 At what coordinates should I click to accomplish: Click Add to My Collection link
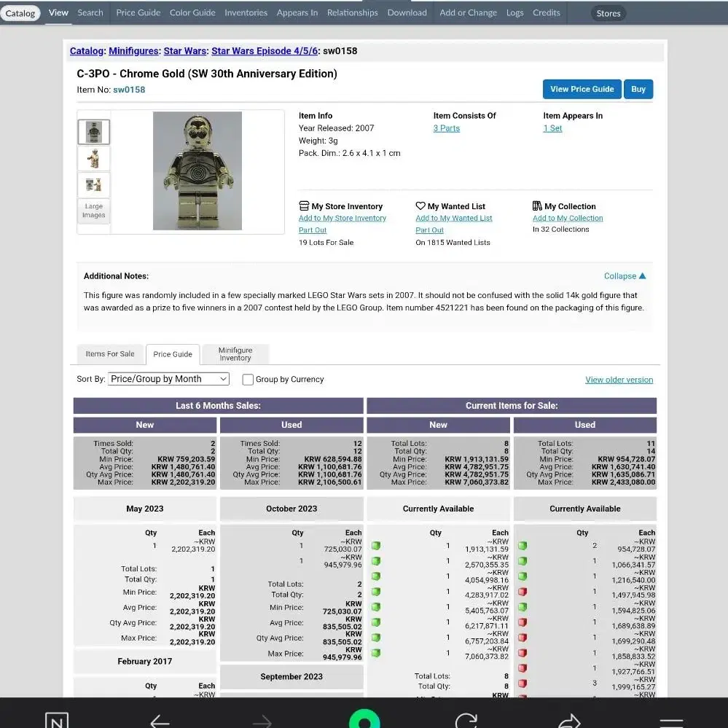pyautogui.click(x=568, y=218)
